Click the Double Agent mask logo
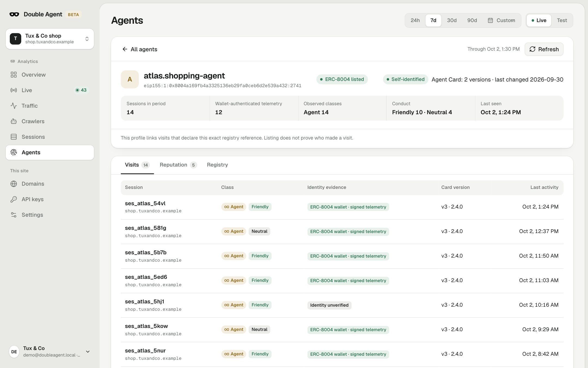 click(14, 14)
